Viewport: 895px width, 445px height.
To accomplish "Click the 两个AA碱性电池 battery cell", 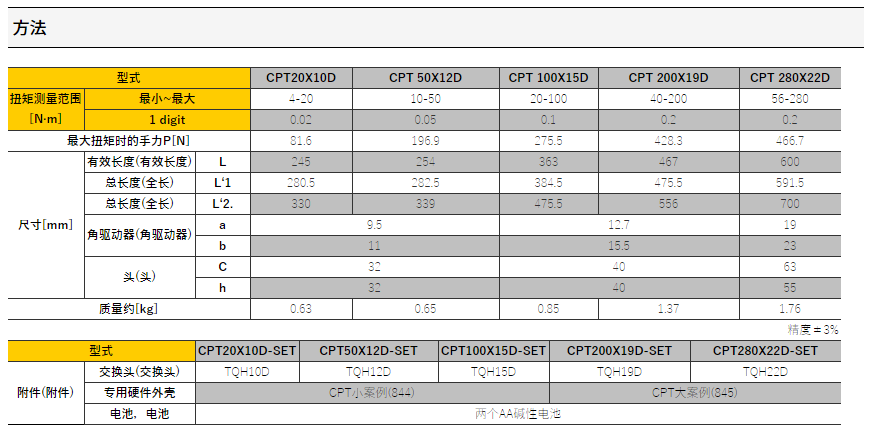I will pos(517,412).
